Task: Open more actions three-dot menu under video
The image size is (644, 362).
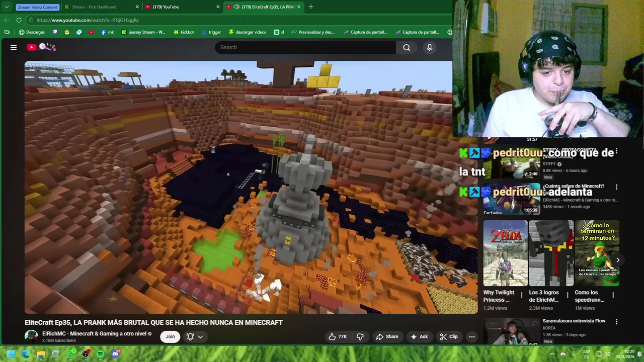Action: [471, 336]
